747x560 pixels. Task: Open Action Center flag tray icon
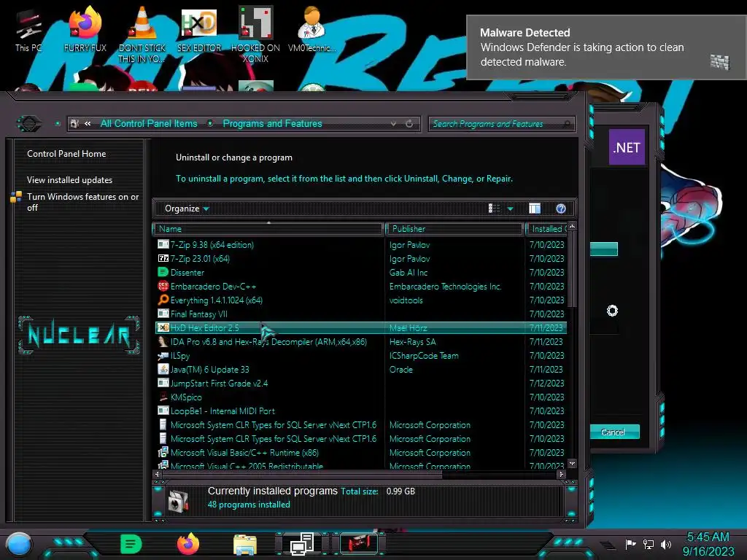[x=630, y=544]
